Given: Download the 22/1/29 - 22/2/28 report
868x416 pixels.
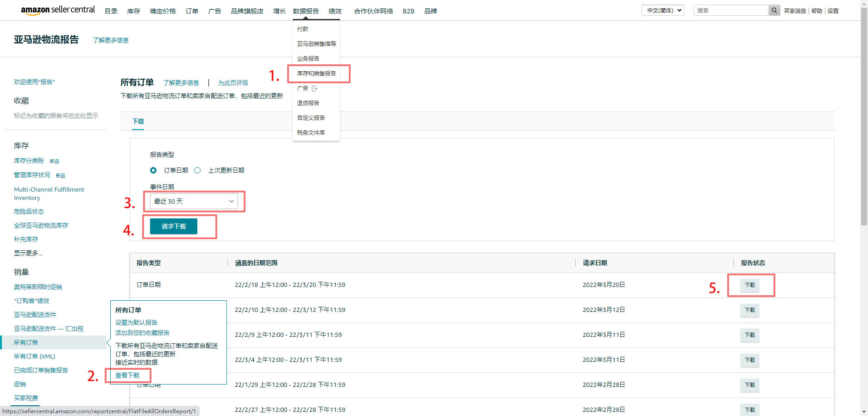Looking at the screenshot, I should click(x=750, y=385).
